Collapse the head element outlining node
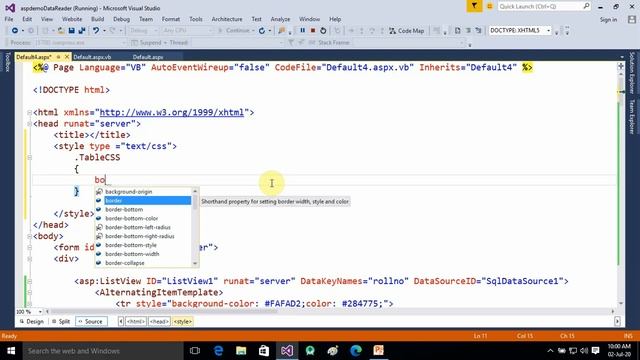Image resolution: width=640 pixels, height=360 pixels. pyautogui.click(x=29, y=124)
